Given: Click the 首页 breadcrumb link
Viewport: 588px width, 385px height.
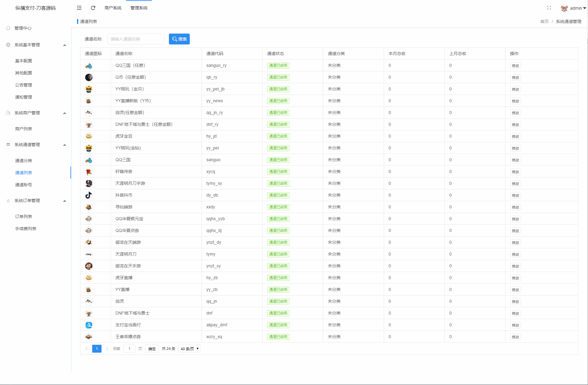Looking at the screenshot, I should (544, 21).
